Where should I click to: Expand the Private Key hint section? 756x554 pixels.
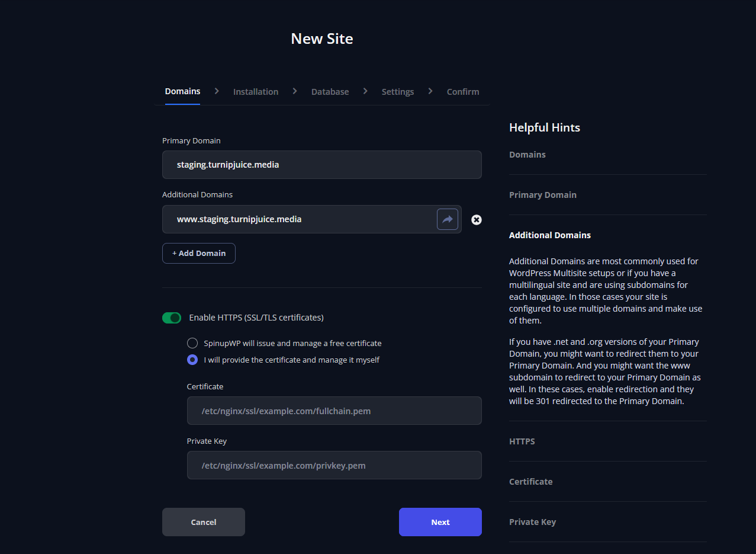tap(532, 522)
